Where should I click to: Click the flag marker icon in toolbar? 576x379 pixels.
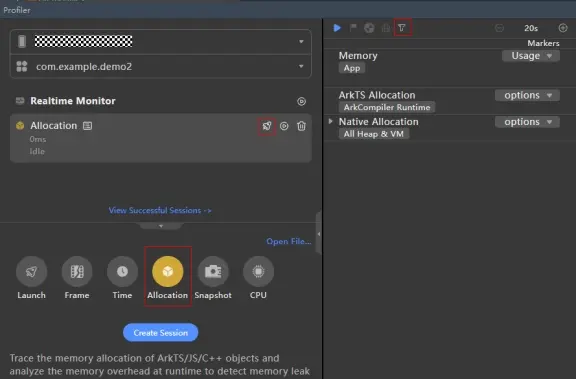tap(353, 28)
